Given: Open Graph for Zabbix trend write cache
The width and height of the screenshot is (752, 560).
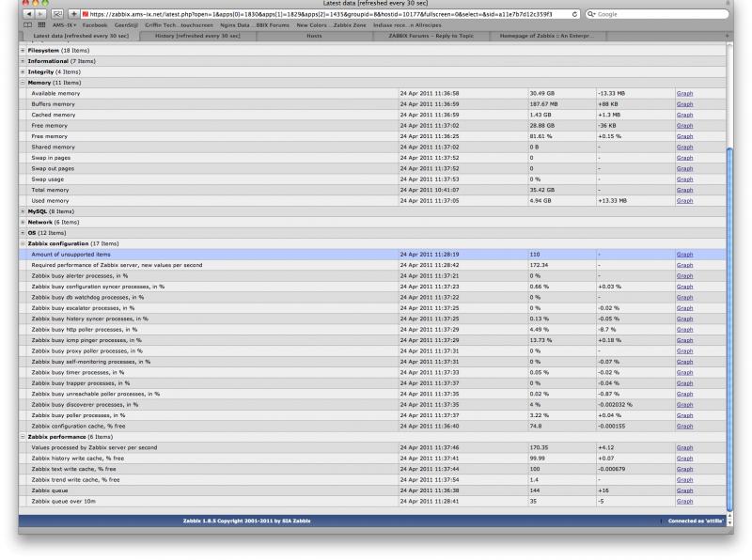Looking at the screenshot, I should pyautogui.click(x=684, y=480).
